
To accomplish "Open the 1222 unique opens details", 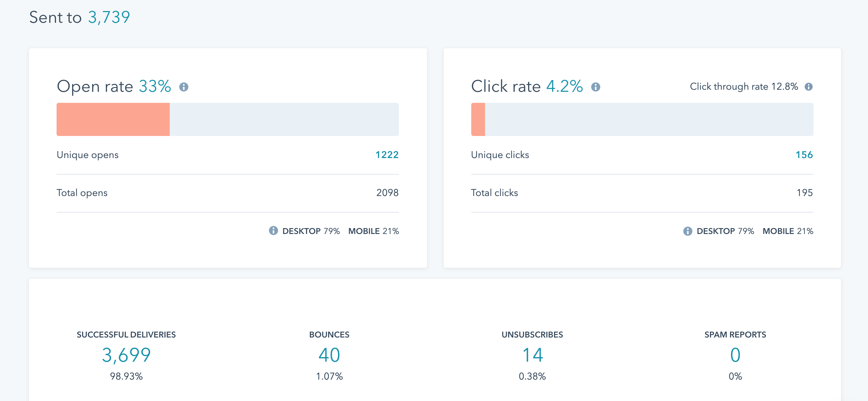I will [387, 155].
